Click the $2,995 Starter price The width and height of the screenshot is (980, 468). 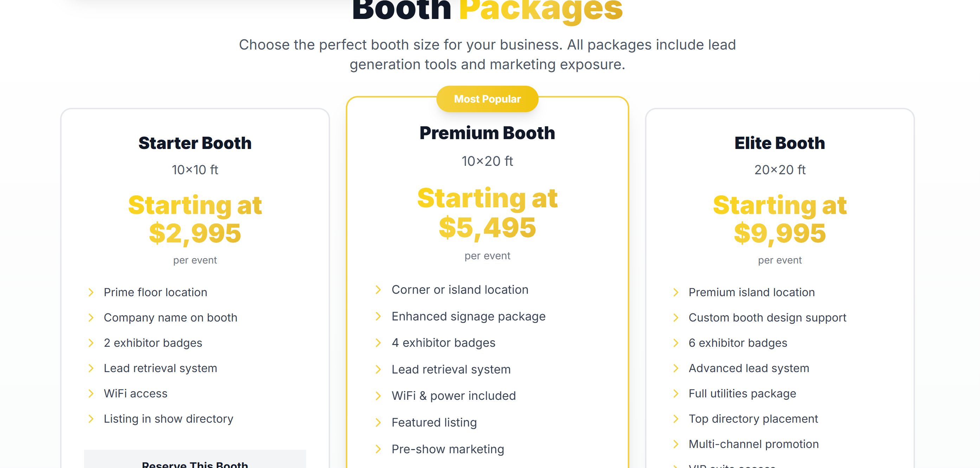click(195, 233)
